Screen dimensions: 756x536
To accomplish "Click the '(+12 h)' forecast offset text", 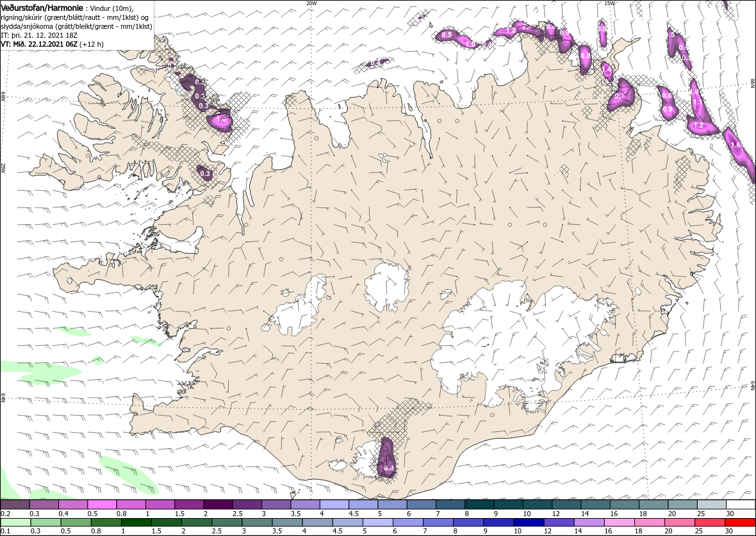I will coord(92,44).
